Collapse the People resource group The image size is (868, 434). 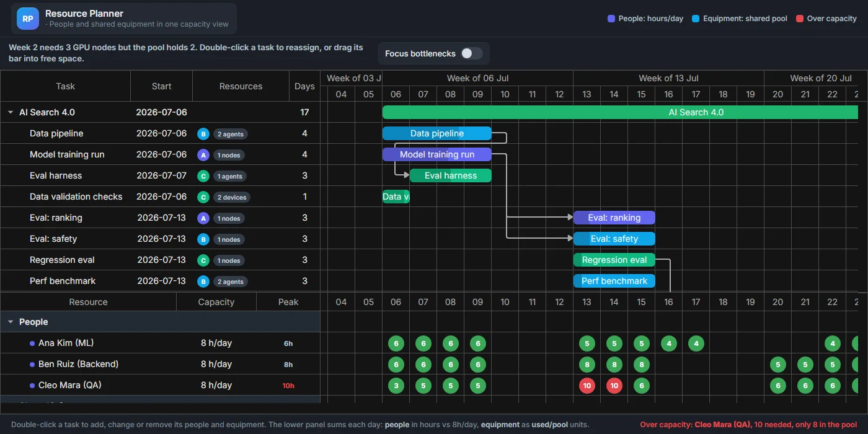pos(11,322)
